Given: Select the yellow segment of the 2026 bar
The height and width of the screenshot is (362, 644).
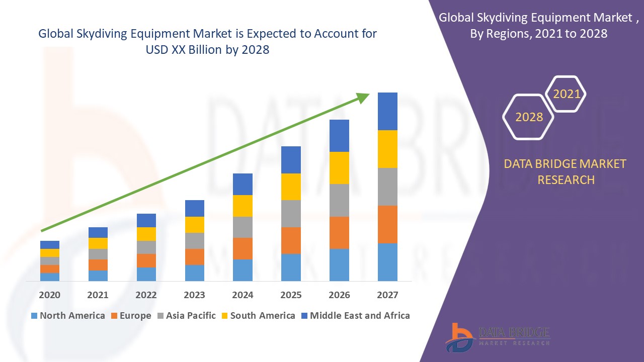Looking at the screenshot, I should (x=339, y=168).
